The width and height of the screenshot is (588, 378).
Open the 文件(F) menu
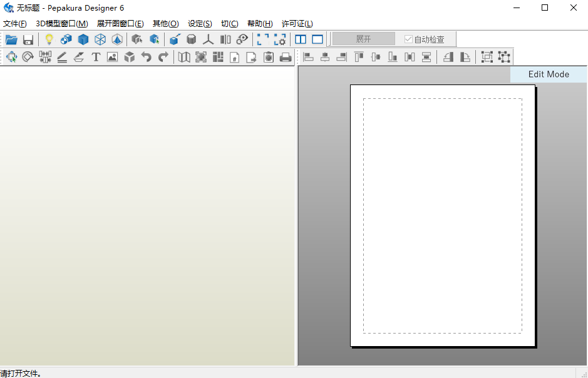15,24
